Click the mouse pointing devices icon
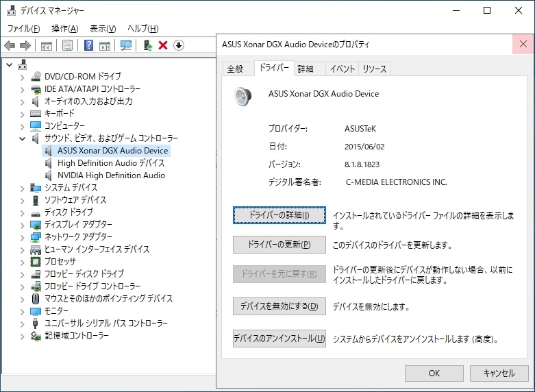Viewport: 535px width, 392px height. 36,299
